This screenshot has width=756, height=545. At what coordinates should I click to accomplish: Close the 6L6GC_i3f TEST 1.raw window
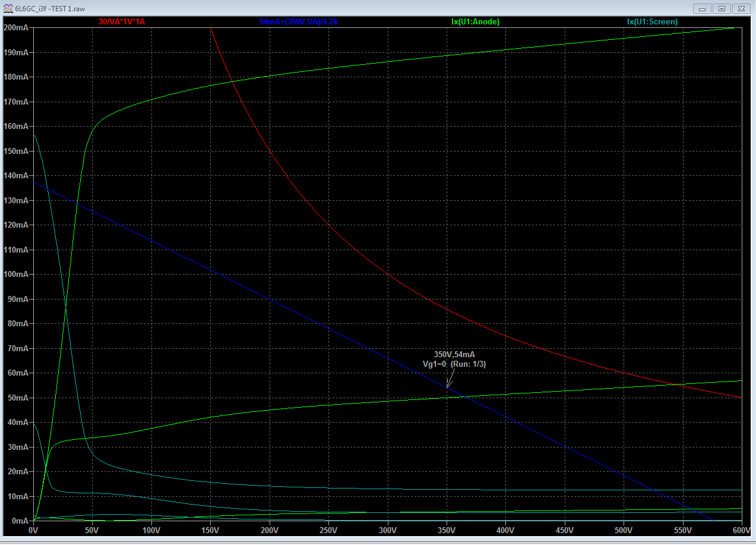click(742, 8)
